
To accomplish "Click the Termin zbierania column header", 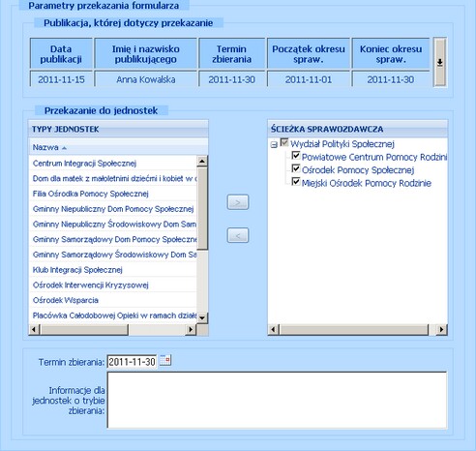I will tap(231, 54).
